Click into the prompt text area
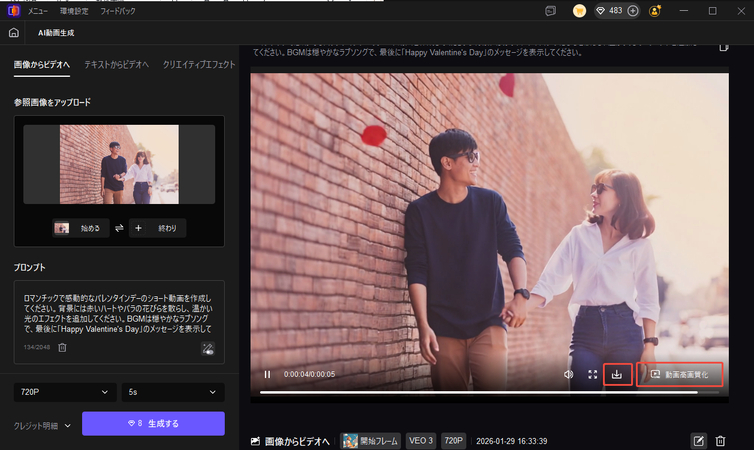Screen dimensions: 754x450 118,313
